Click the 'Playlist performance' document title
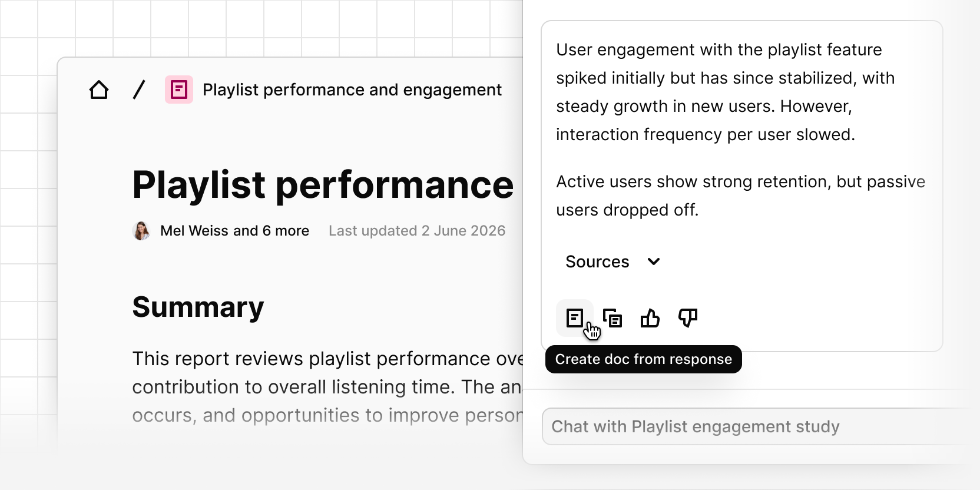This screenshot has height=490, width=980. tap(323, 184)
